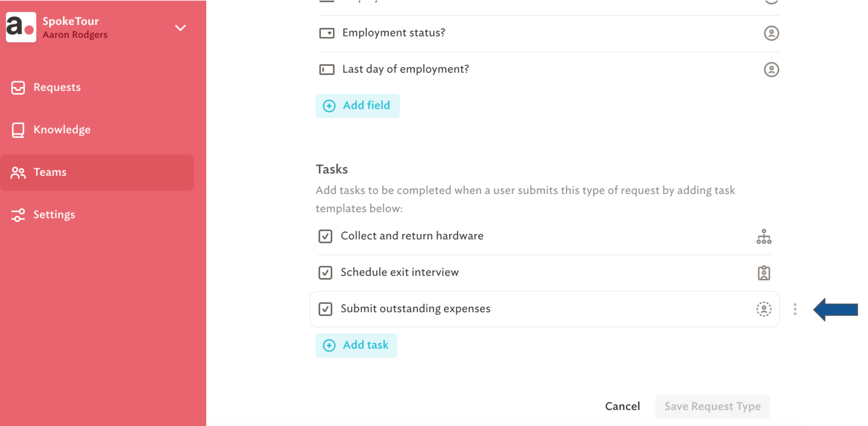
Task: Click the Add task button
Action: coord(356,345)
